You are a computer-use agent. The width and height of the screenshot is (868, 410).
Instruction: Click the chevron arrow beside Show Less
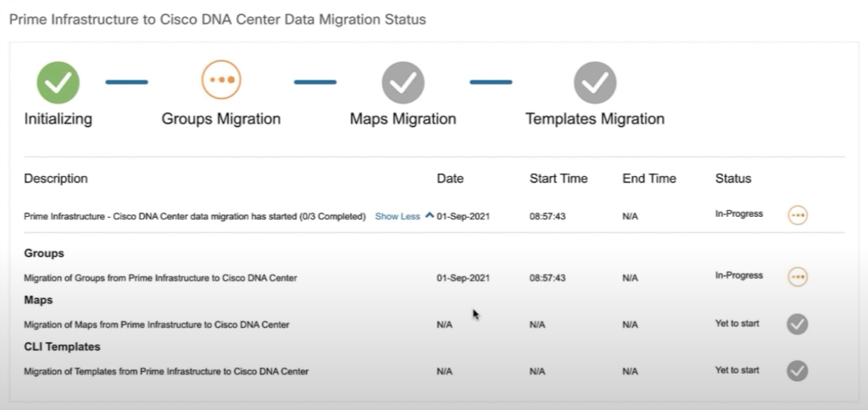(x=429, y=216)
